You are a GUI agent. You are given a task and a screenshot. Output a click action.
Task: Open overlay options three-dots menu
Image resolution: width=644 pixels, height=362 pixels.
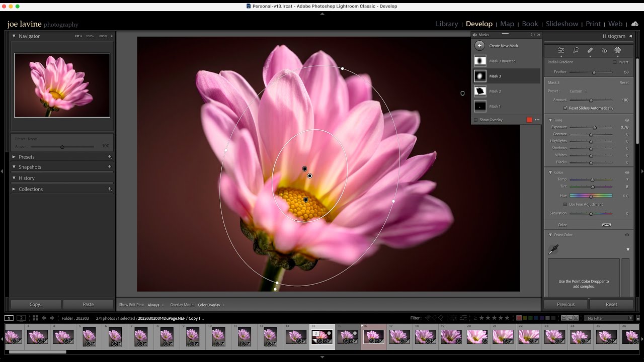tap(537, 120)
